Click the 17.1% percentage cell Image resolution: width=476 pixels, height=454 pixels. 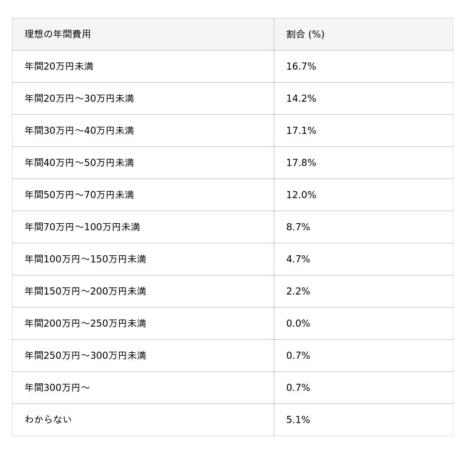click(301, 131)
